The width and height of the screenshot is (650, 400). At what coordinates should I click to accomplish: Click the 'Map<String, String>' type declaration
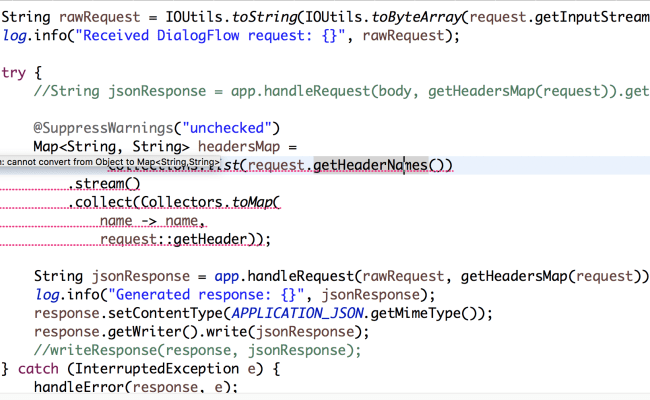tap(112, 147)
